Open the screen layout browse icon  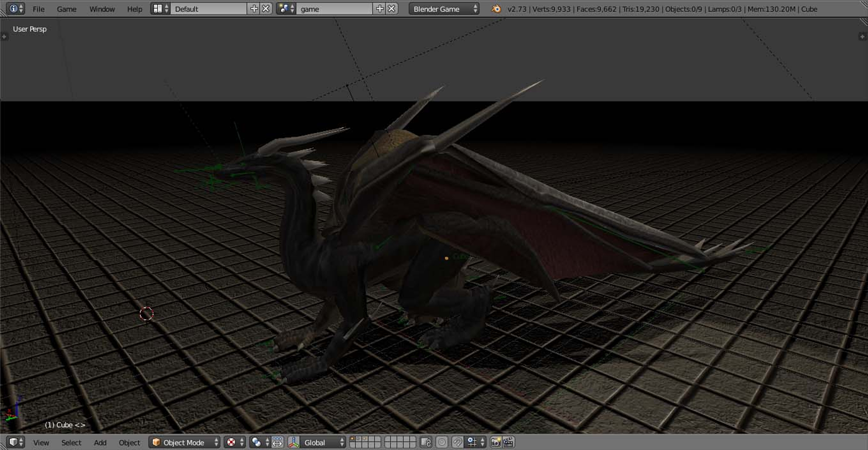[x=160, y=9]
